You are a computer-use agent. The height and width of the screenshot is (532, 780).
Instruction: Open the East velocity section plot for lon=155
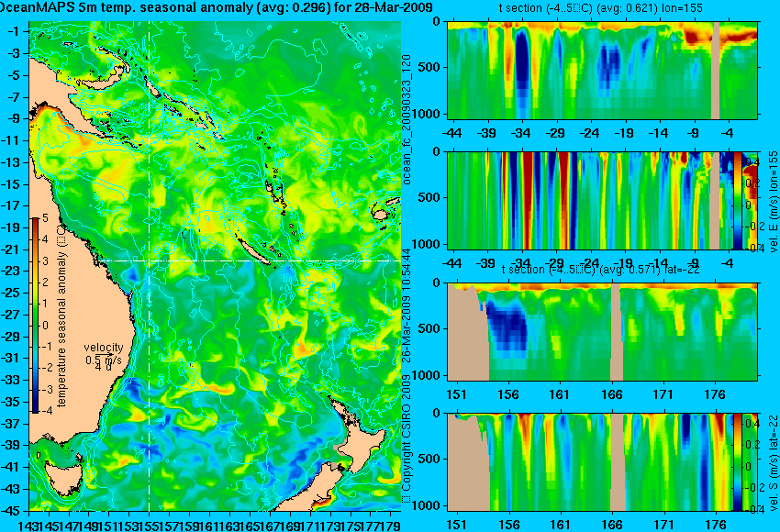tap(590, 200)
